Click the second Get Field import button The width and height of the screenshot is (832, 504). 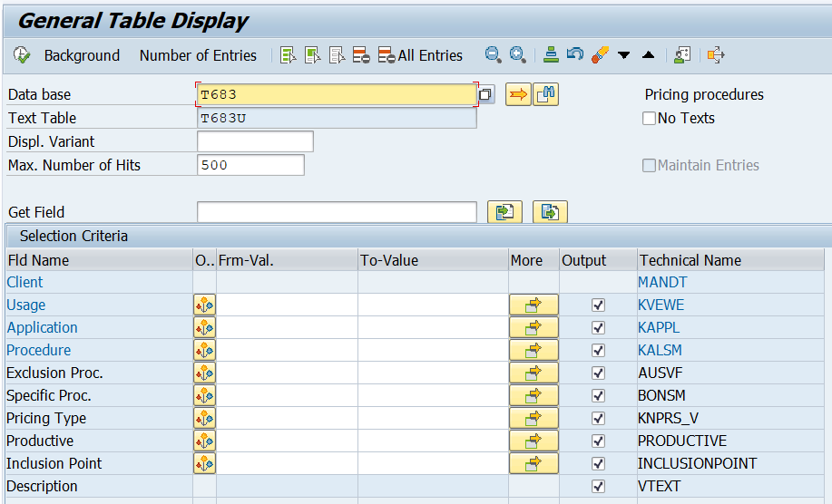click(550, 212)
